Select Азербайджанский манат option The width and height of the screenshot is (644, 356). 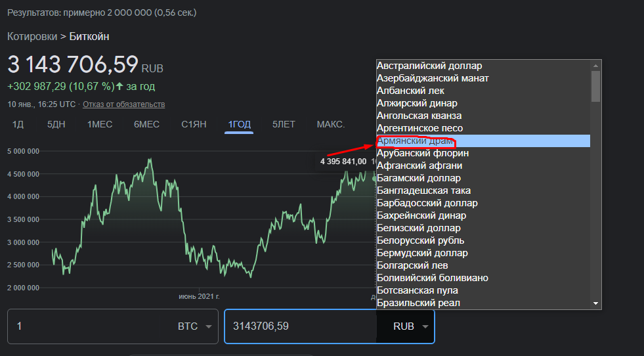click(483, 78)
